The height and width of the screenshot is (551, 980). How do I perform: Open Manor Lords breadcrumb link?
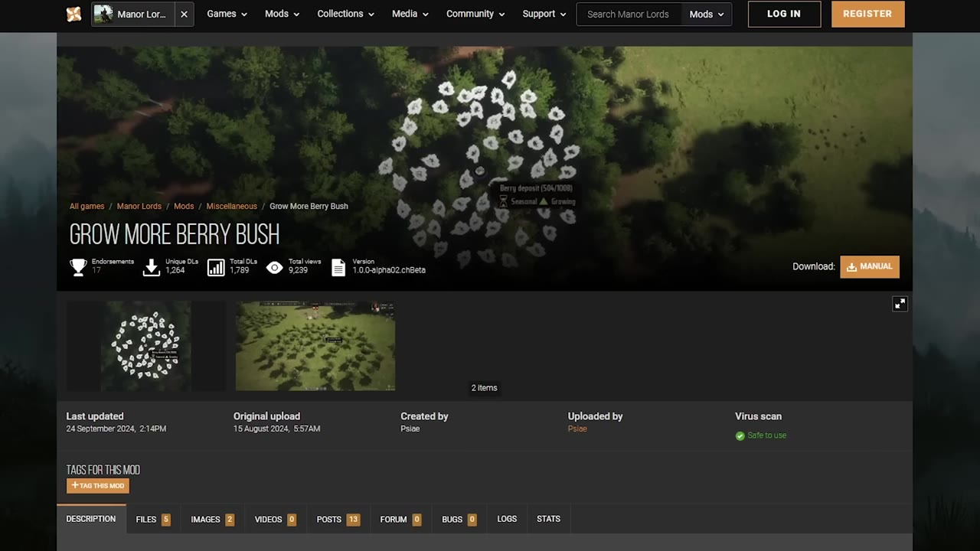click(x=139, y=207)
